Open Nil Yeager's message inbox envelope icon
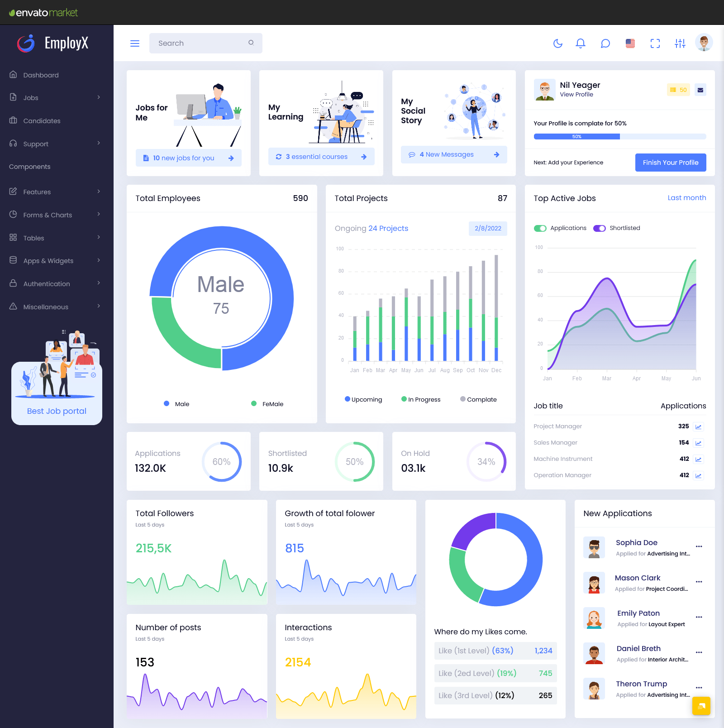Screen dimensions: 724x728 700,90
